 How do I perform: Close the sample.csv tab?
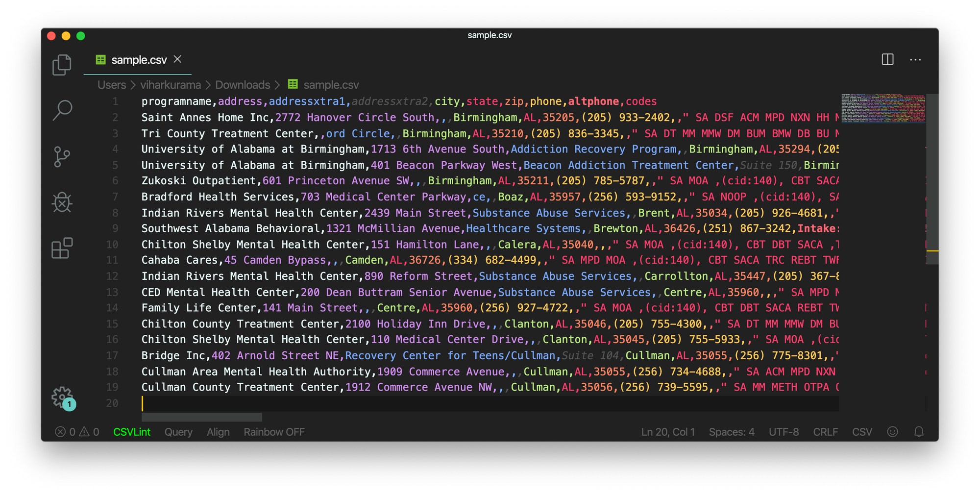click(x=178, y=59)
